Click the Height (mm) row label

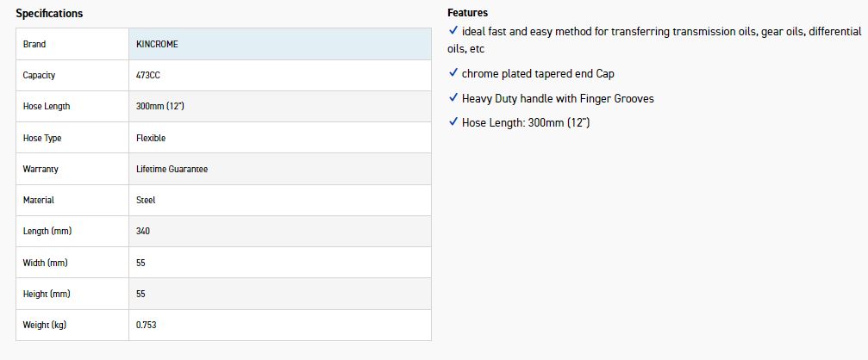tap(47, 294)
